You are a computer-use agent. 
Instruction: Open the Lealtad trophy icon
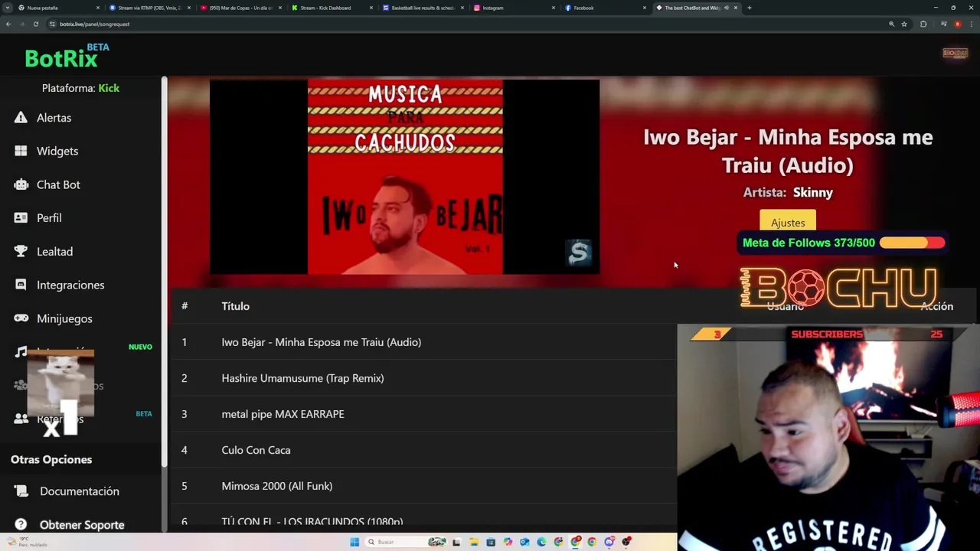pos(21,251)
